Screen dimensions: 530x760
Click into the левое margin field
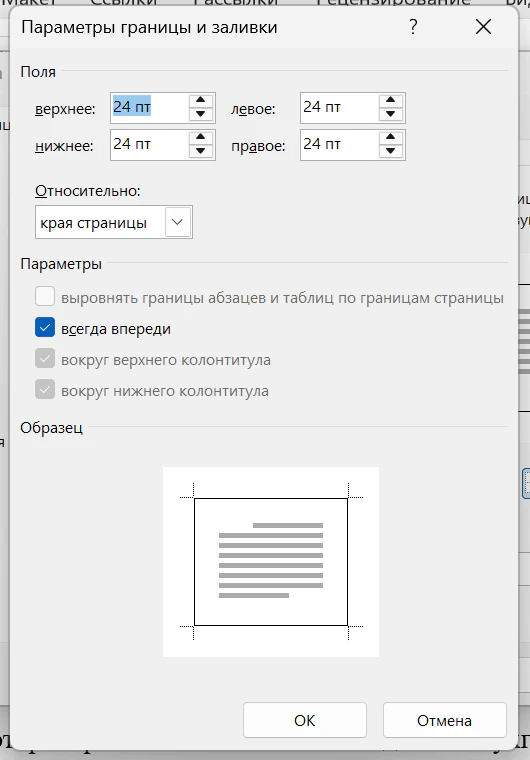[339, 108]
